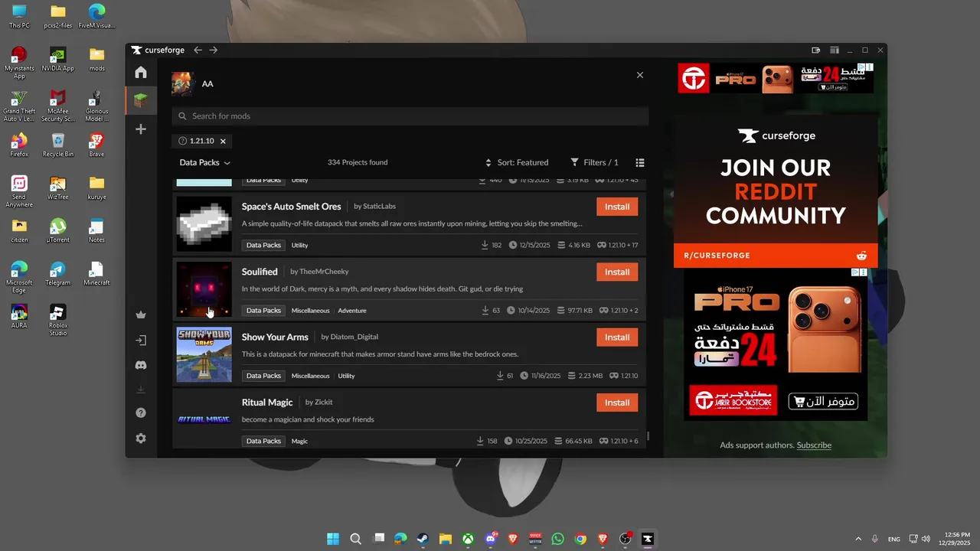Click author StaticLabs
This screenshot has height=551, width=980.
point(379,207)
